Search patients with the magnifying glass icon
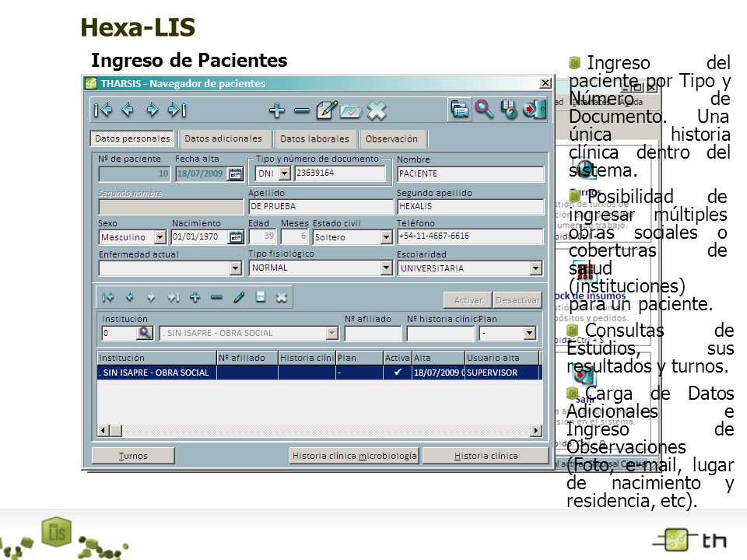747x560 pixels. click(x=484, y=110)
